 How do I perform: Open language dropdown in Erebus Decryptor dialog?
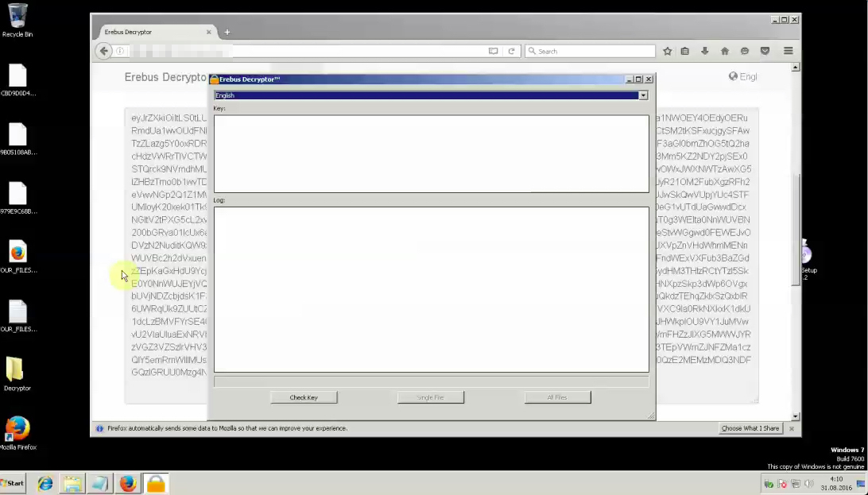tap(643, 95)
